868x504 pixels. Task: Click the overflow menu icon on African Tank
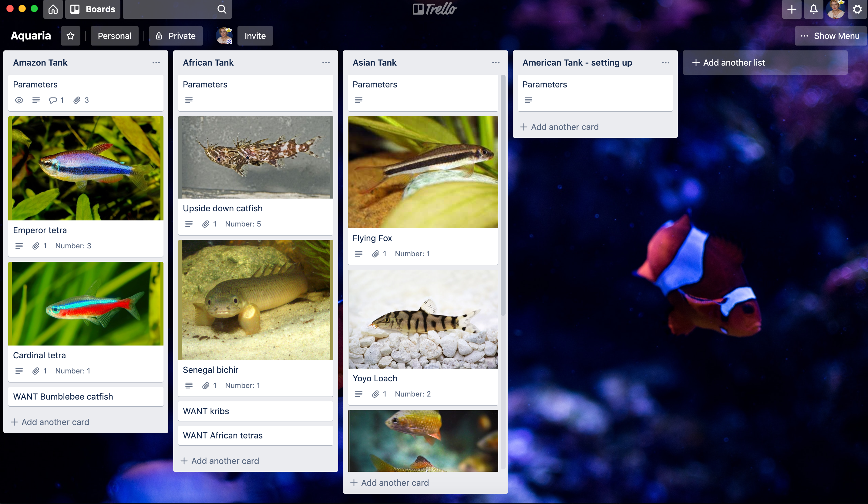tap(325, 63)
